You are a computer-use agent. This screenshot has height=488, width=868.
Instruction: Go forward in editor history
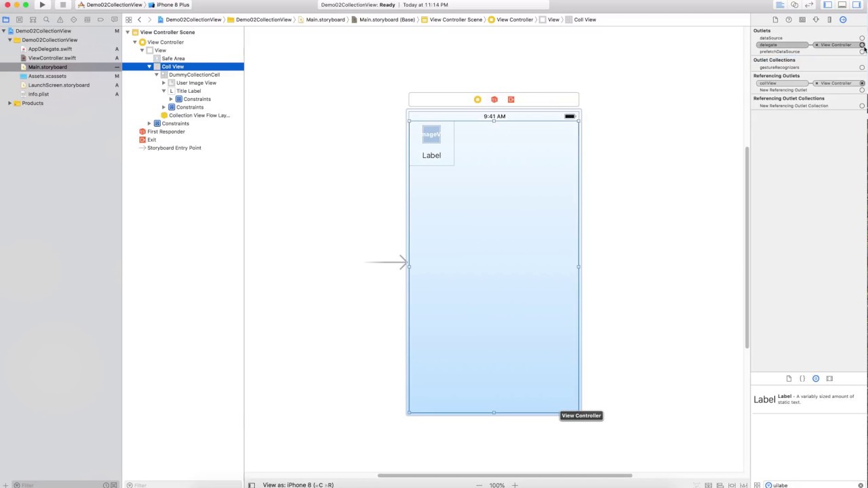click(x=149, y=20)
